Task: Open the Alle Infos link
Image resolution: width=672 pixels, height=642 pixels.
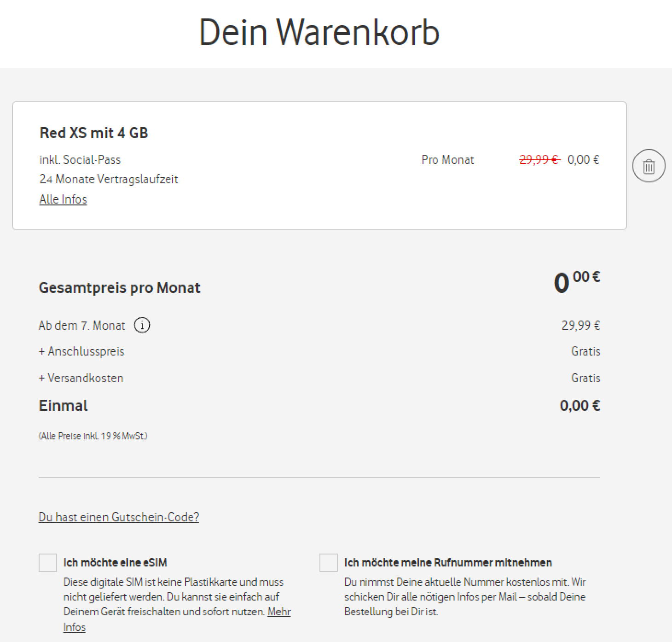Action: coord(63,199)
